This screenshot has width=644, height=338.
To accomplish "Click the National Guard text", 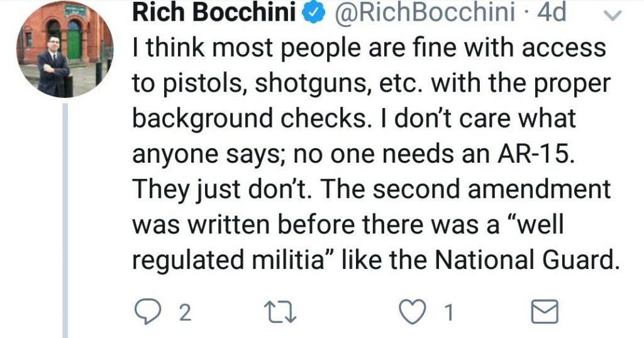I will (x=526, y=259).
